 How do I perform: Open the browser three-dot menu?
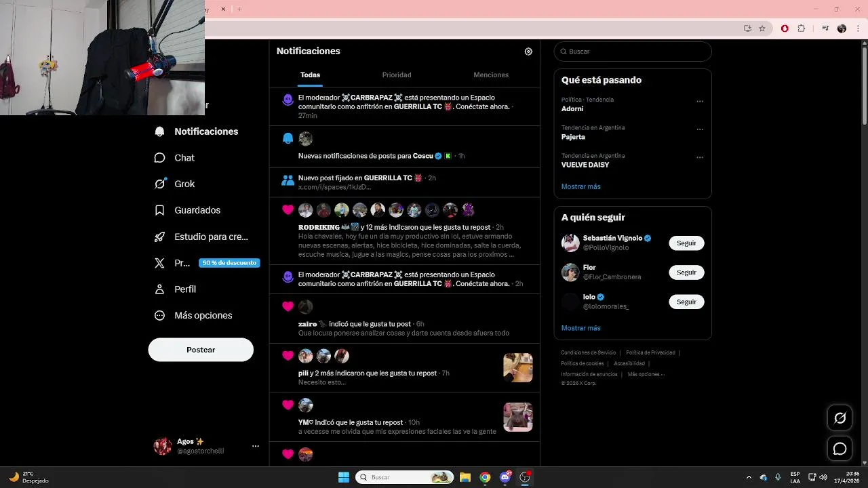858,28
